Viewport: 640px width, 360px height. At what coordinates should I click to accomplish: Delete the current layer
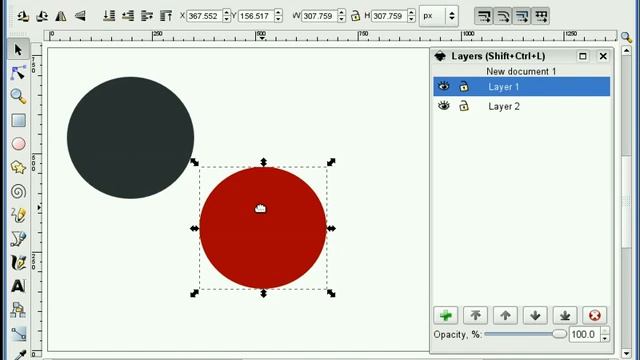595,315
